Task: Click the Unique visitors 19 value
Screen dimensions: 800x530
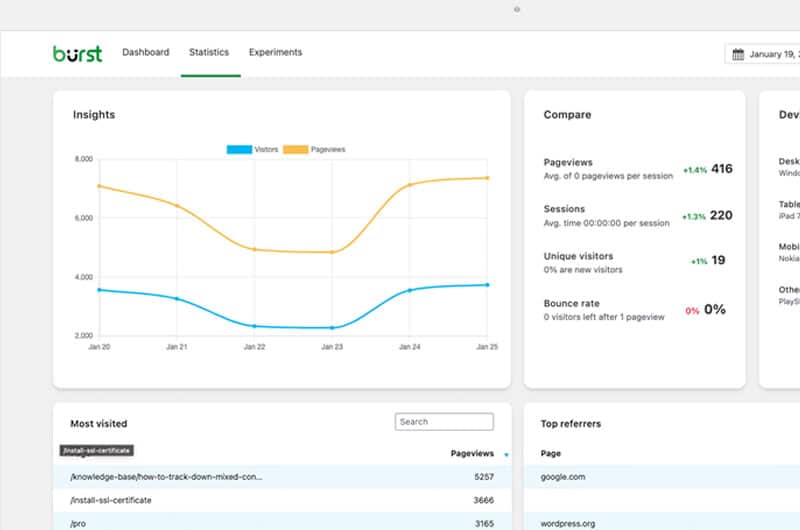Action: [718, 260]
